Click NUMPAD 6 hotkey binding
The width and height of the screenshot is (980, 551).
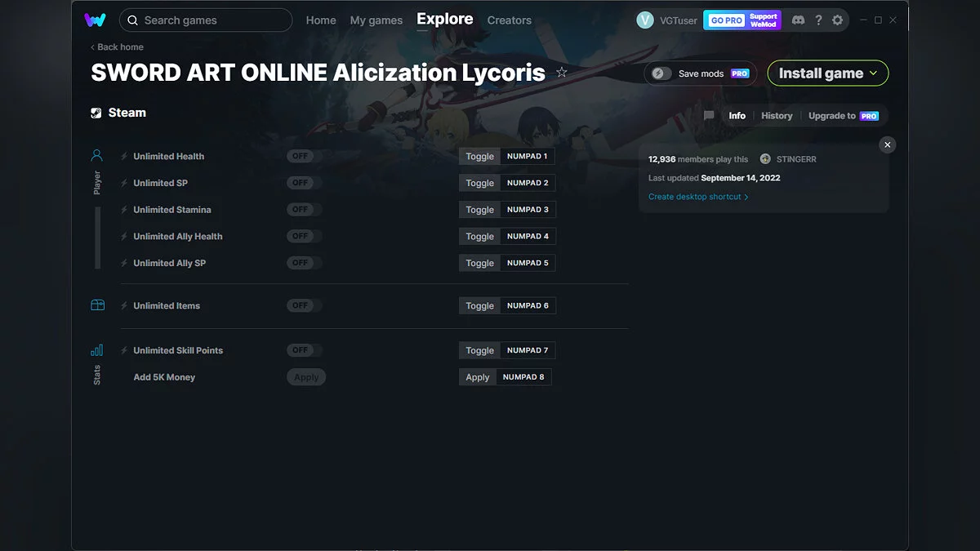click(x=528, y=305)
